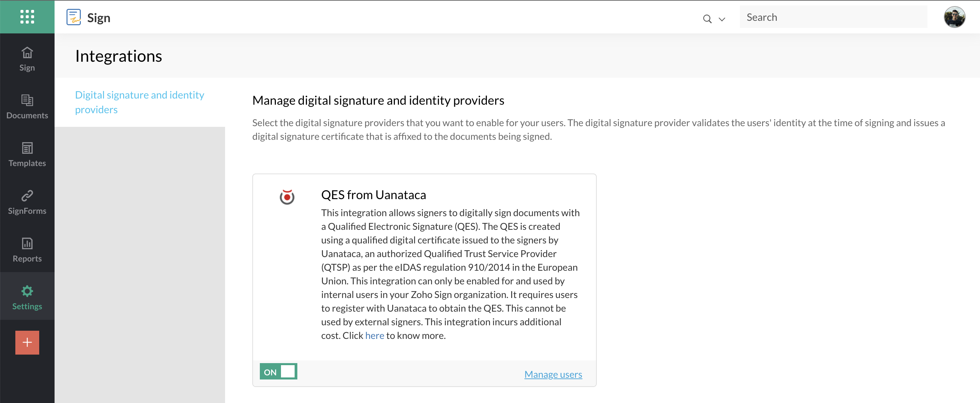Focus the Search input field

(833, 17)
